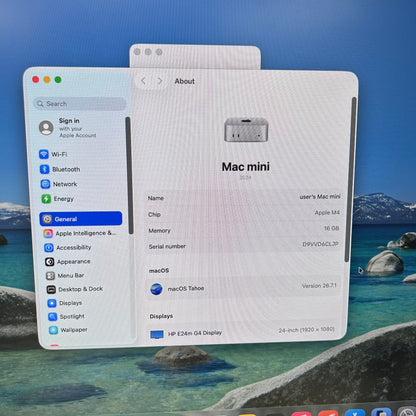Viewport: 416px width, 416px height.
Task: Click the Displays section heading
Action: click(161, 316)
